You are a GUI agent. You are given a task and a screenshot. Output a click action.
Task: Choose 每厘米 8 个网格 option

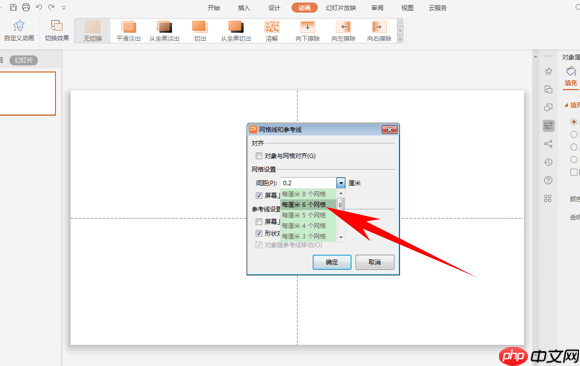click(x=308, y=194)
